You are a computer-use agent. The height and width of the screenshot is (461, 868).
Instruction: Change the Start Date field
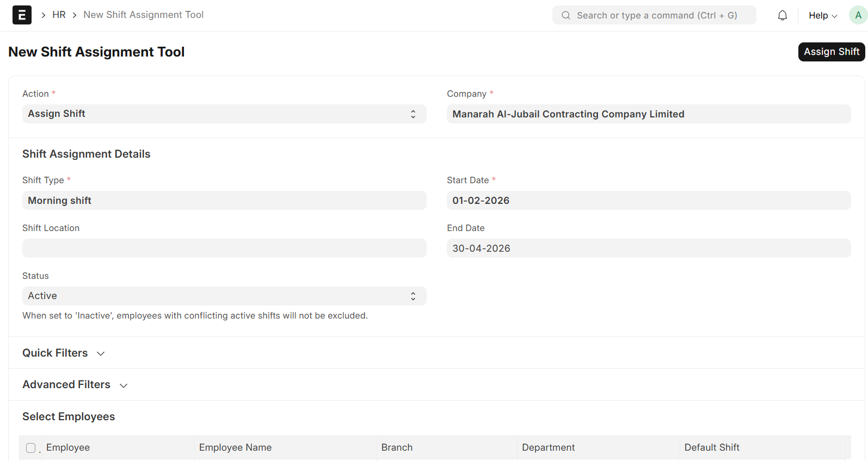pos(648,201)
